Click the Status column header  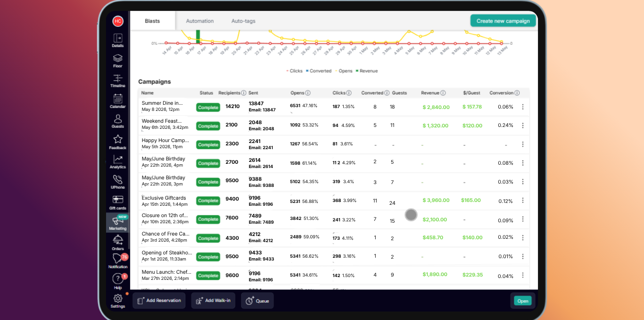(x=206, y=93)
